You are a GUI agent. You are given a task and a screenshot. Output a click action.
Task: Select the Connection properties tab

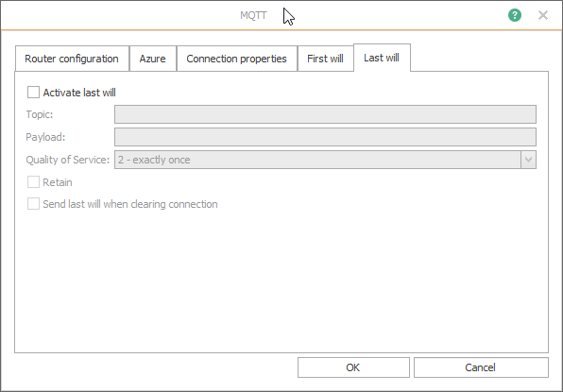236,59
